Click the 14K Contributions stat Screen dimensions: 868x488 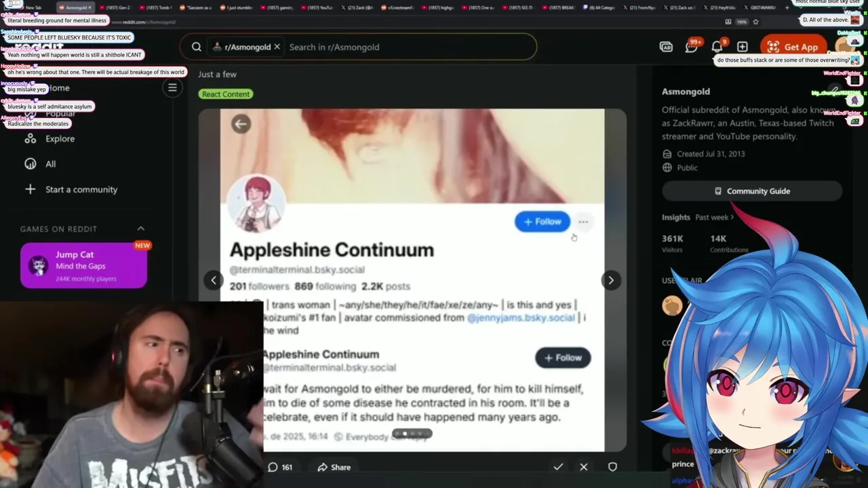point(729,243)
